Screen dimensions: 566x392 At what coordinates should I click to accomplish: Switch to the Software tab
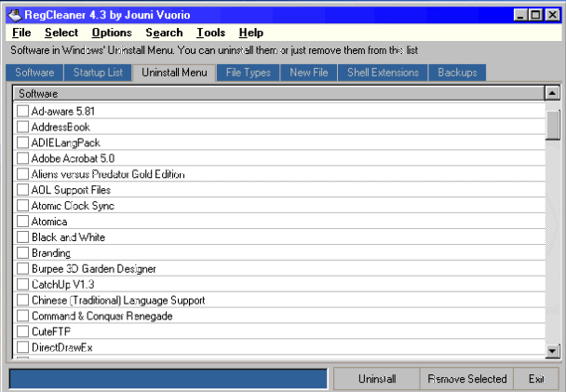34,73
